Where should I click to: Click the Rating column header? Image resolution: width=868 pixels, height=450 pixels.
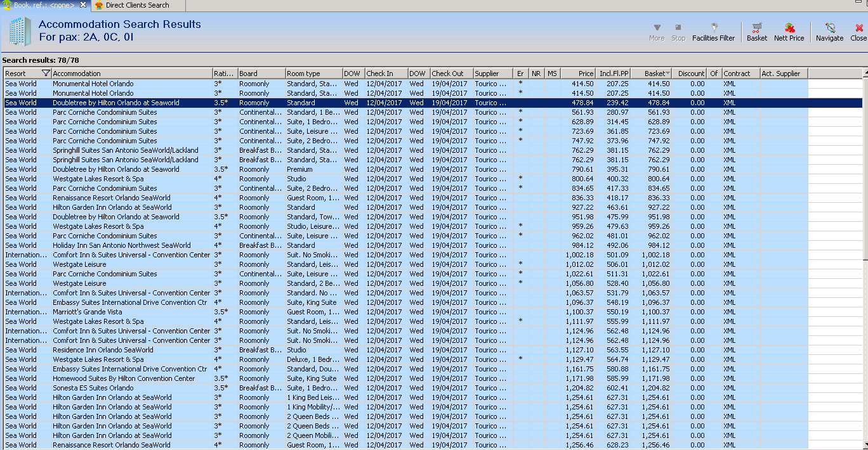pos(225,74)
